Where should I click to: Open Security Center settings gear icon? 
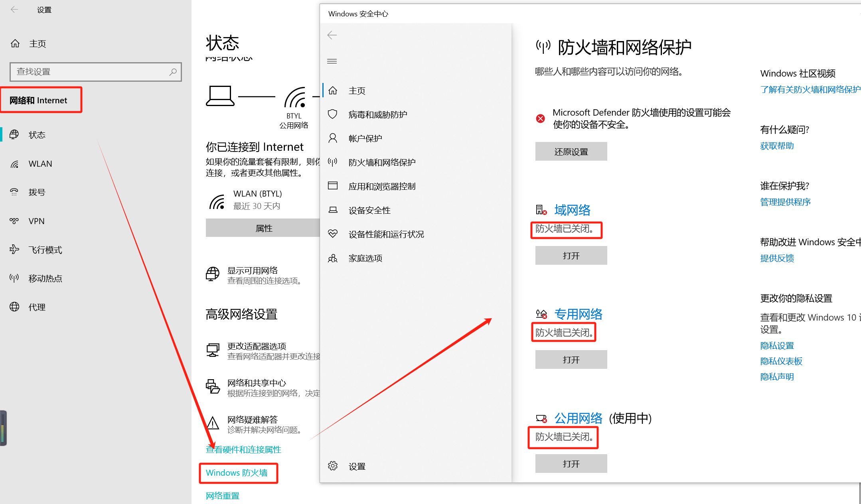pyautogui.click(x=332, y=466)
